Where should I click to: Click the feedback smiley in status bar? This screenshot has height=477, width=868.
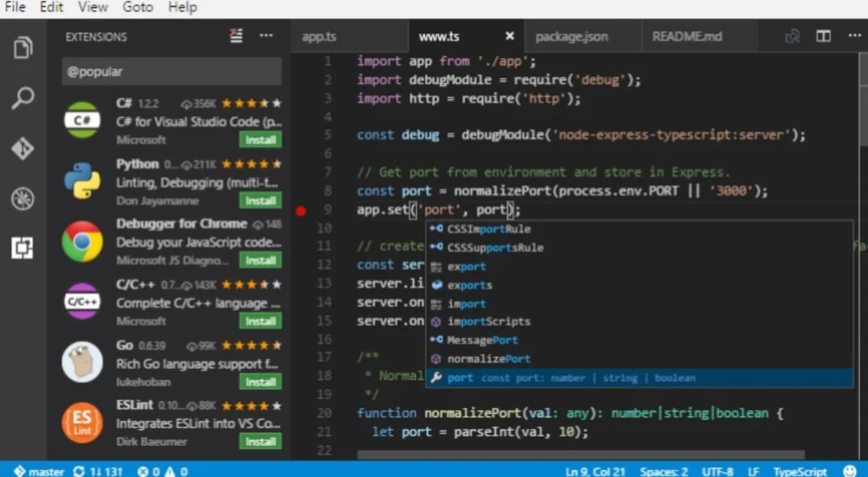pos(849,471)
